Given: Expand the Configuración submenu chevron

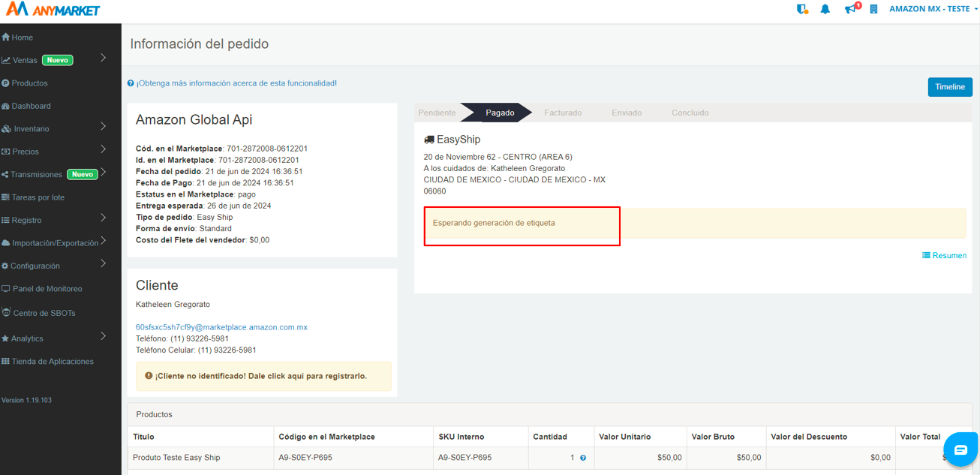Looking at the screenshot, I should click(104, 263).
